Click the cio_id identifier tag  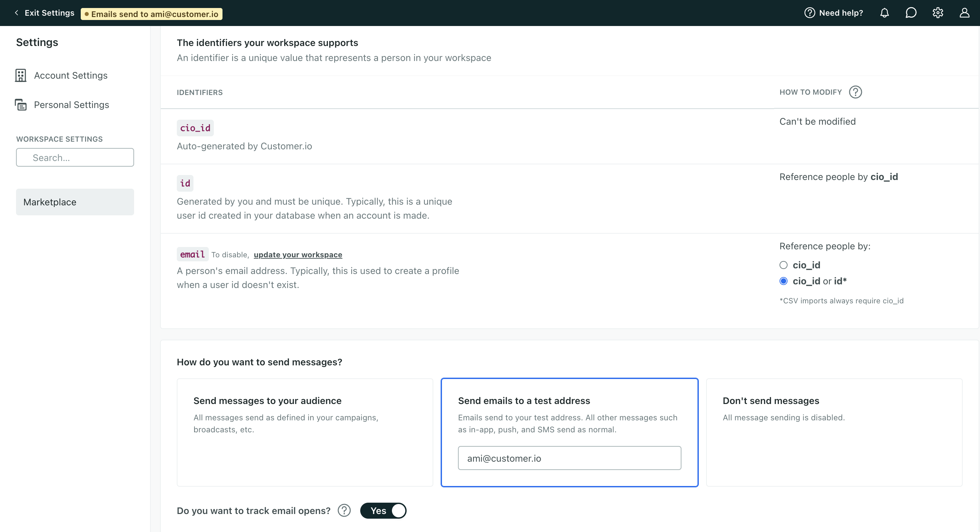click(195, 128)
